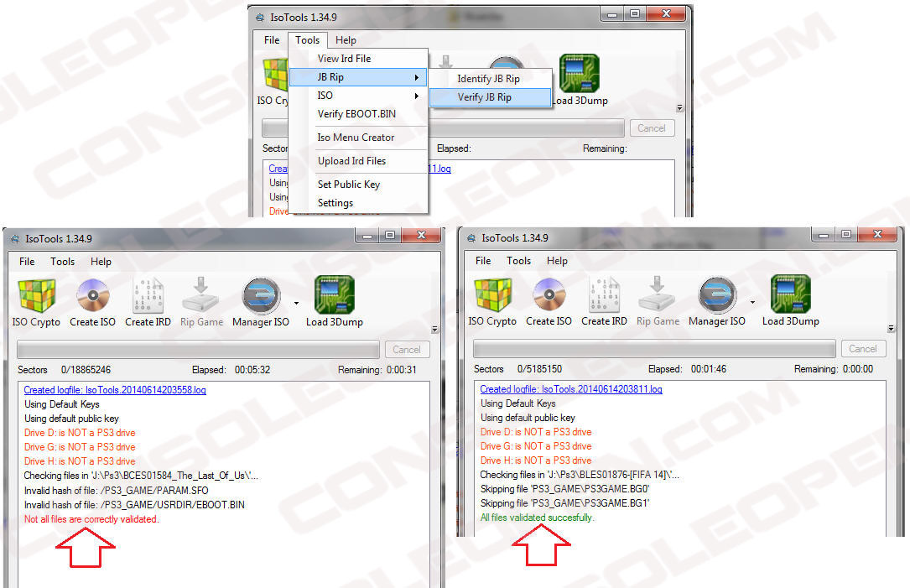Expand Manager ISO dropdown arrow in FIFA 14 window
This screenshot has height=588, width=910.
[752, 303]
